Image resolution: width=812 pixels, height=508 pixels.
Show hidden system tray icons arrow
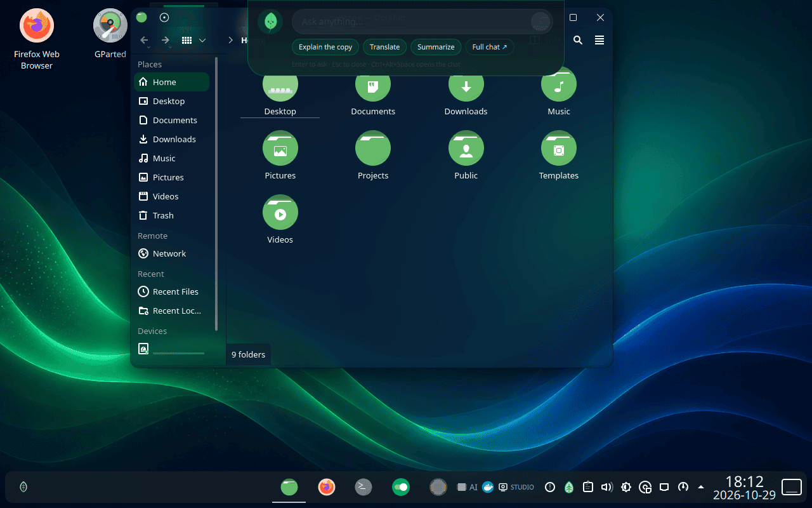(x=701, y=487)
